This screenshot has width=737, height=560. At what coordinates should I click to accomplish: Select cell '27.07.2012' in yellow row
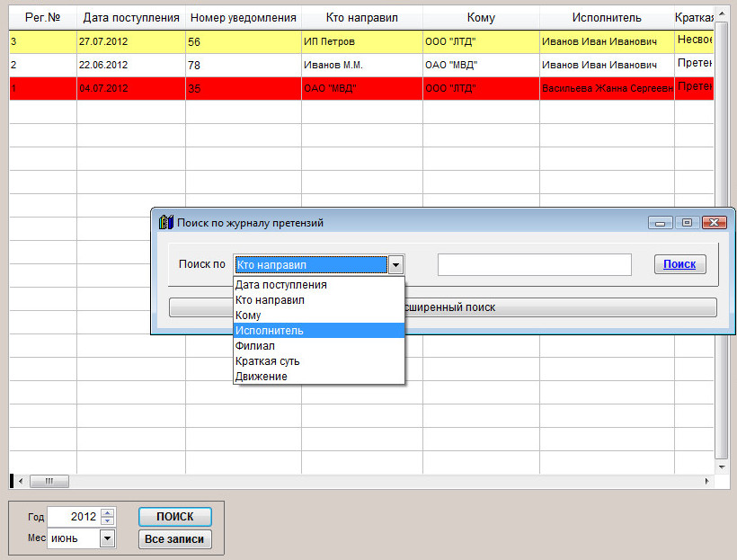pyautogui.click(x=131, y=41)
